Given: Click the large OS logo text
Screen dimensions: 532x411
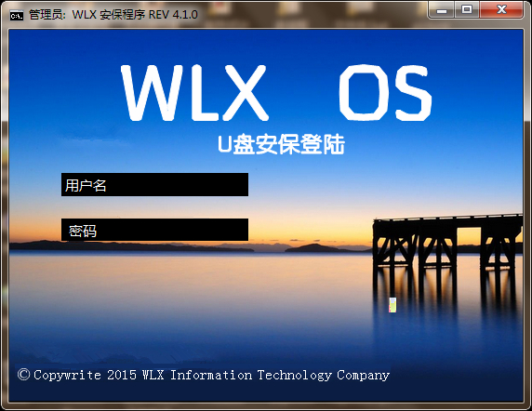Looking at the screenshot, I should (x=385, y=93).
